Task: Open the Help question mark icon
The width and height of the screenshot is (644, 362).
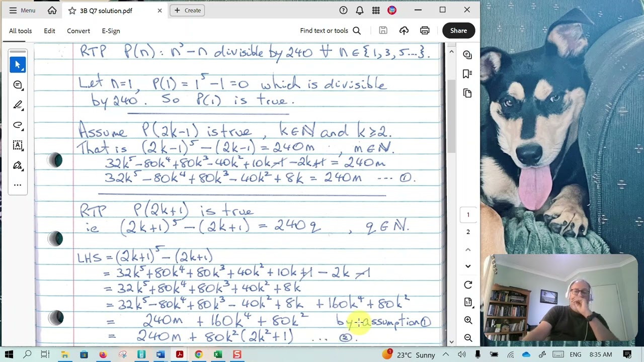Action: coord(343,10)
